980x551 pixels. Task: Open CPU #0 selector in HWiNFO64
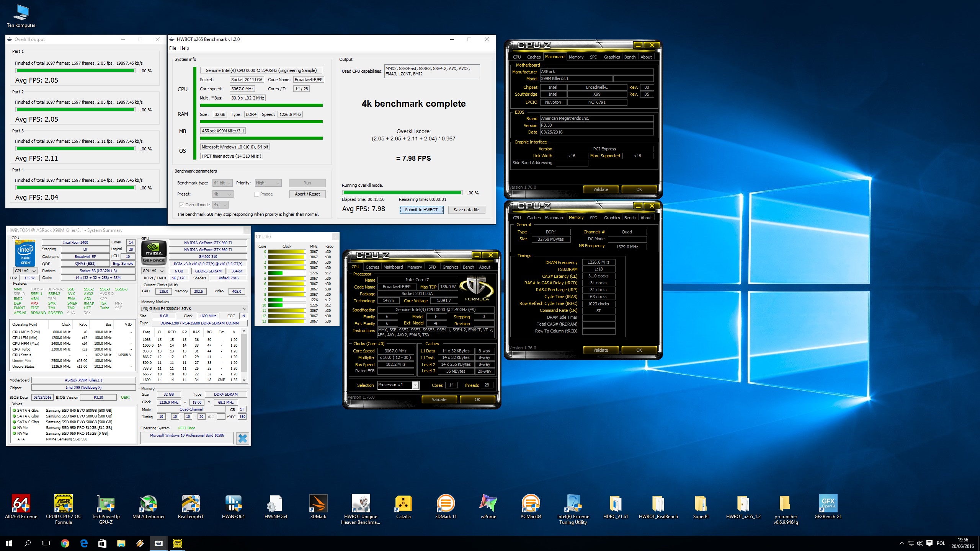pyautogui.click(x=25, y=271)
